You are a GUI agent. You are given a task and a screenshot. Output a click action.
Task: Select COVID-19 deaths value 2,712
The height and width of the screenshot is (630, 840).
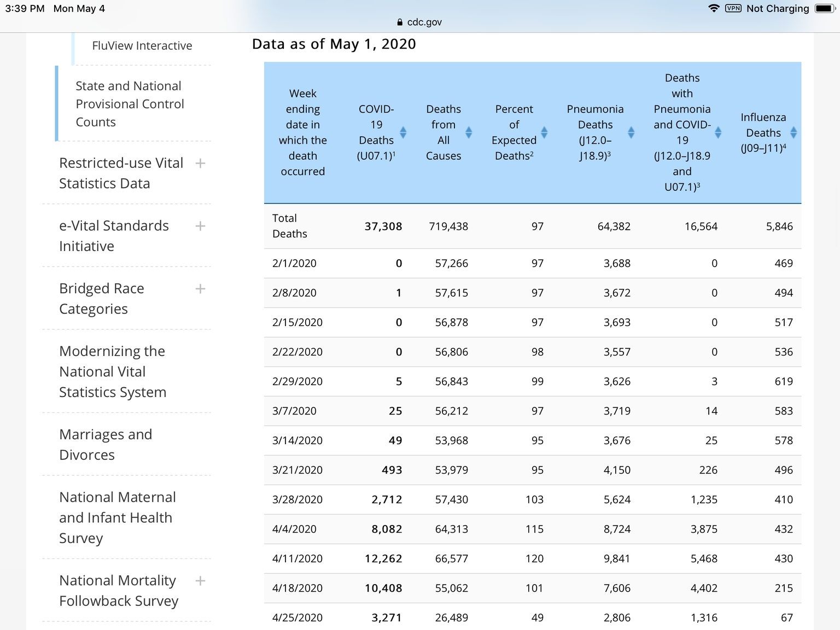click(x=387, y=500)
